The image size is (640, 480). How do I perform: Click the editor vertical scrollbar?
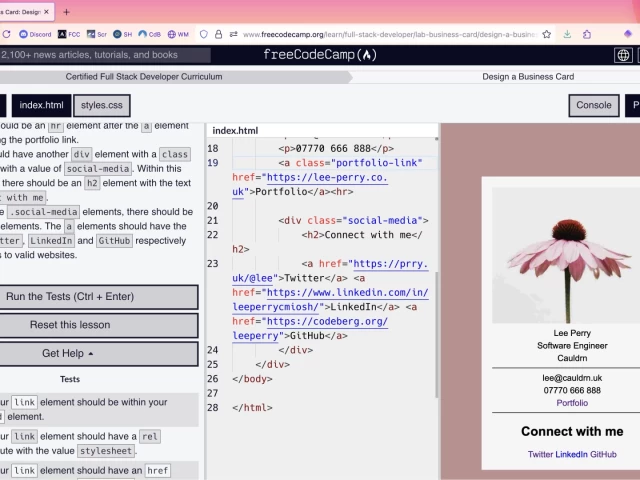coord(436,335)
